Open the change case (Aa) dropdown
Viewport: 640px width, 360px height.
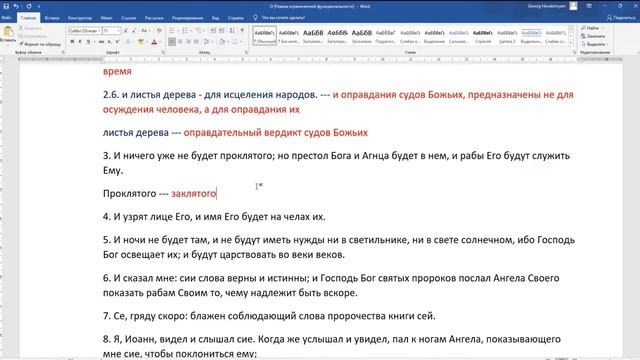coord(145,31)
